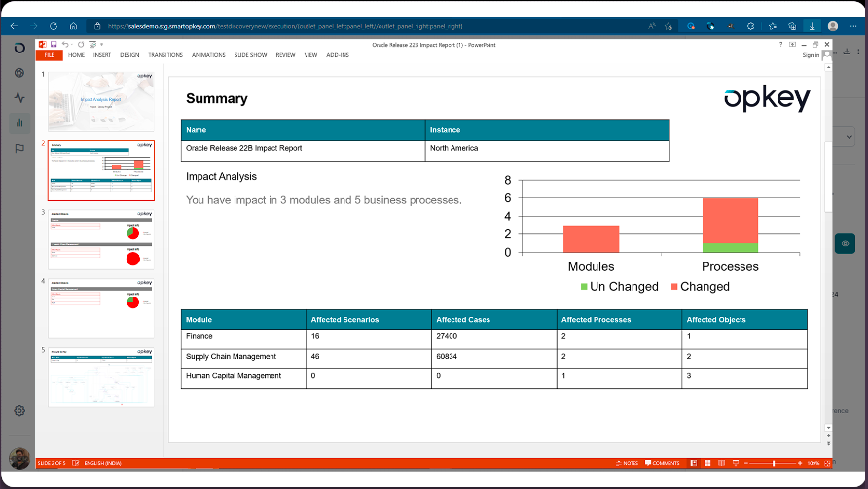Click the zoom slider handle

pos(774,463)
